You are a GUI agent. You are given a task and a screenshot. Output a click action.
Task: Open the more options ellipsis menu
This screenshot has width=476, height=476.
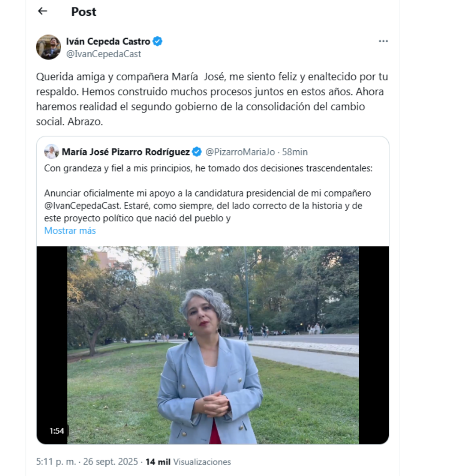[x=383, y=41]
